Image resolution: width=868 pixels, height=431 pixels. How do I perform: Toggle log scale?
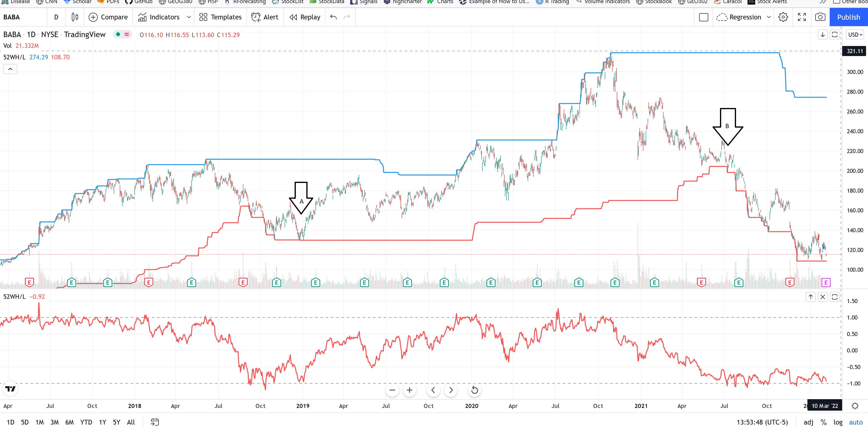click(838, 422)
